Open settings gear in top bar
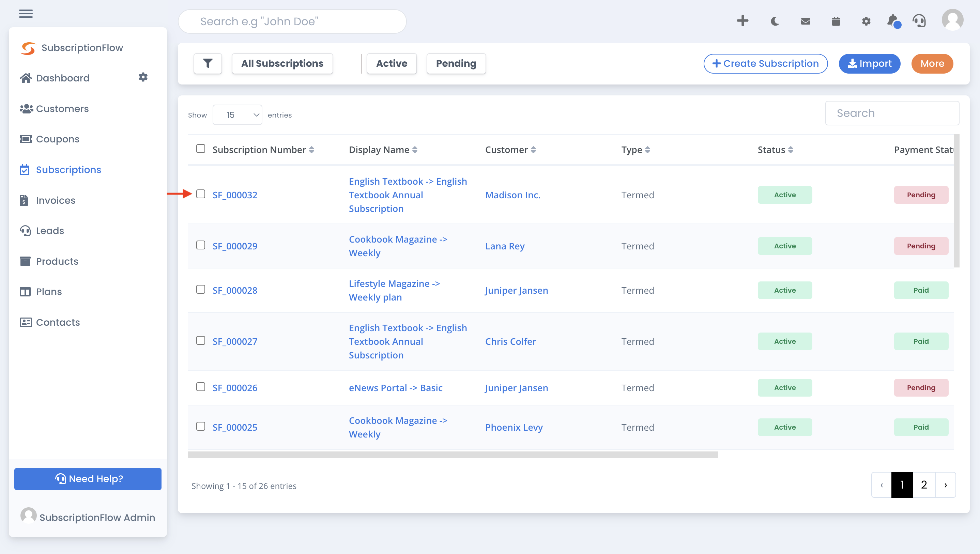980x554 pixels. (866, 21)
